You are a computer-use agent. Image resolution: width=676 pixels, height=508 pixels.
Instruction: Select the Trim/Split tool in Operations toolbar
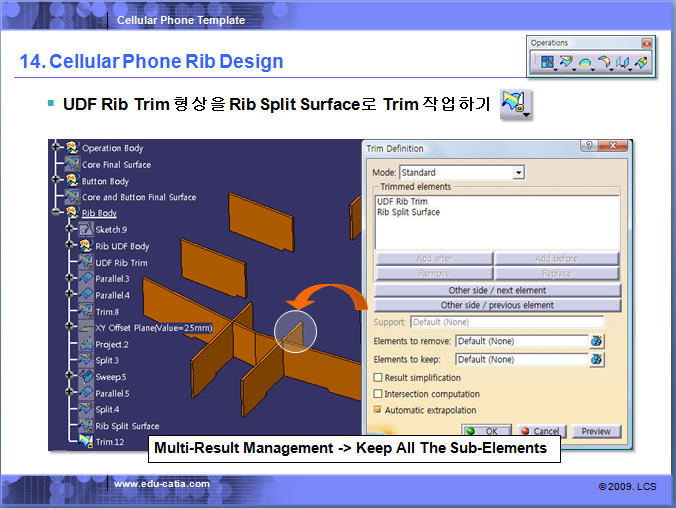tap(565, 63)
